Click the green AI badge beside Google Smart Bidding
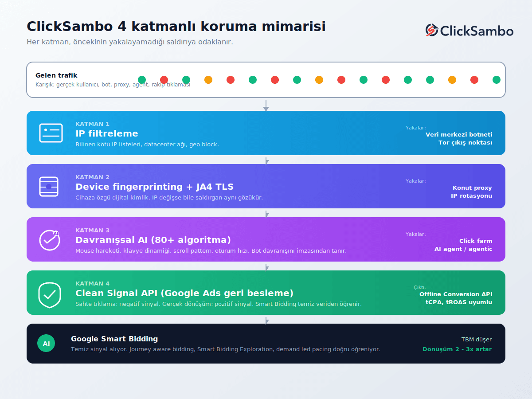Image resolution: width=532 pixels, height=399 pixels. (x=46, y=344)
